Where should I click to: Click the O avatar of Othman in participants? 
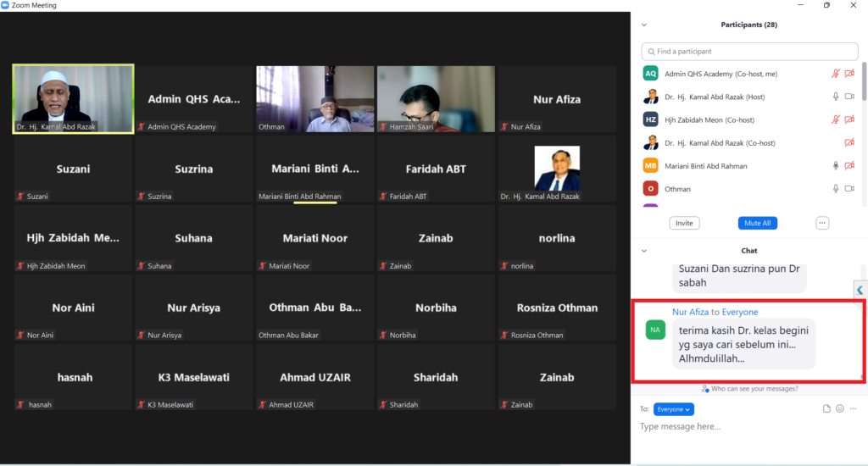coord(650,189)
